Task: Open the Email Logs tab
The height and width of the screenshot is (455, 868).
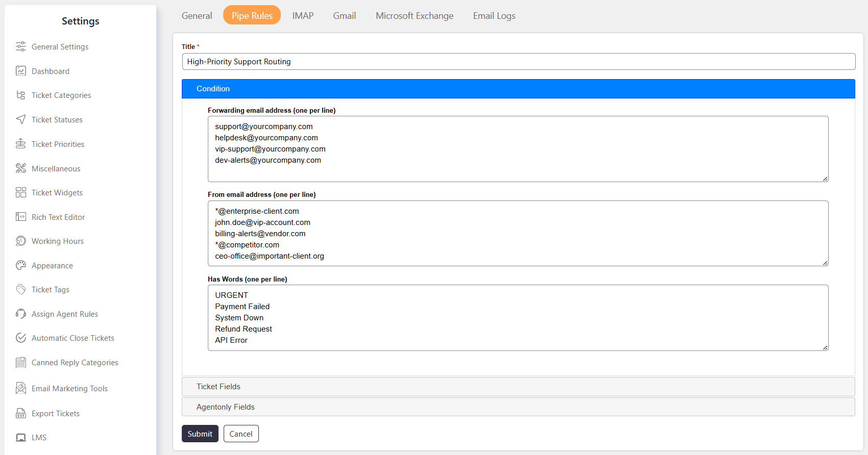Action: pyautogui.click(x=494, y=15)
